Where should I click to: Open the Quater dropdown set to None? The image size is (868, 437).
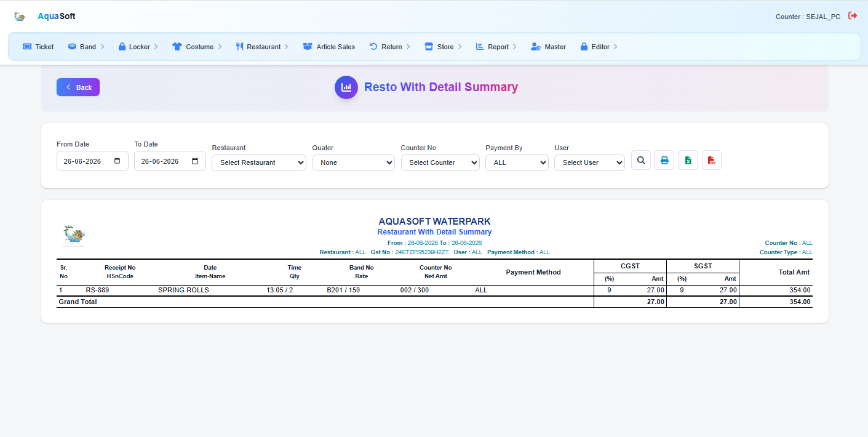[x=354, y=162]
